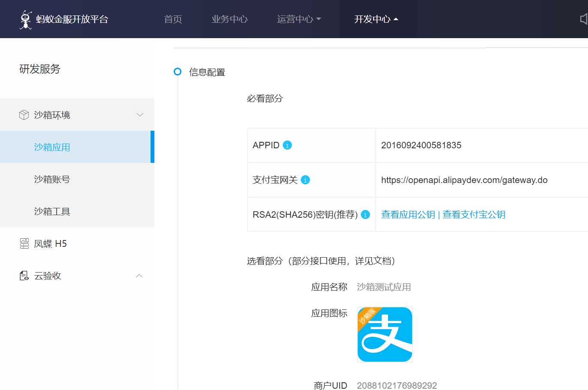Expand the 云验收 chevron
Viewport: 588px width, 390px height.
pyautogui.click(x=139, y=276)
